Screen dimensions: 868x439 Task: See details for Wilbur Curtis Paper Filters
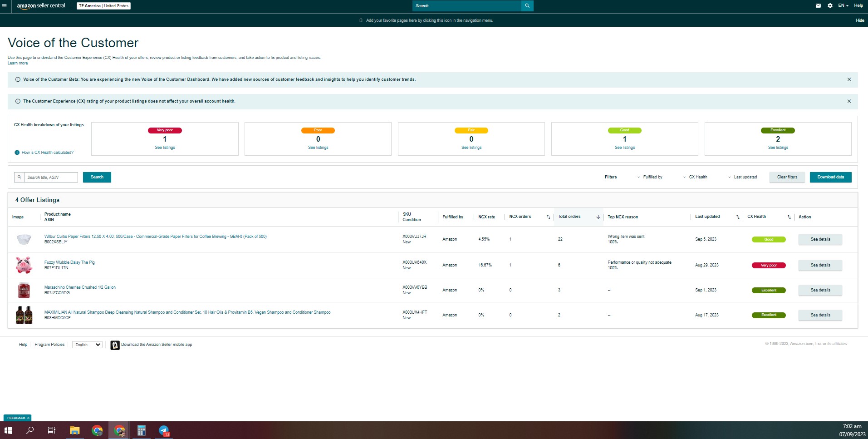tap(820, 239)
